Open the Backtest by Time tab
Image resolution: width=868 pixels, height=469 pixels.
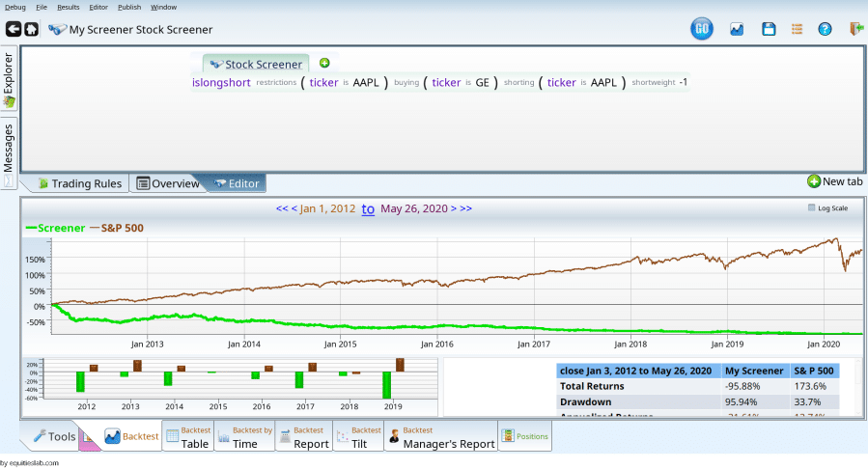click(244, 437)
